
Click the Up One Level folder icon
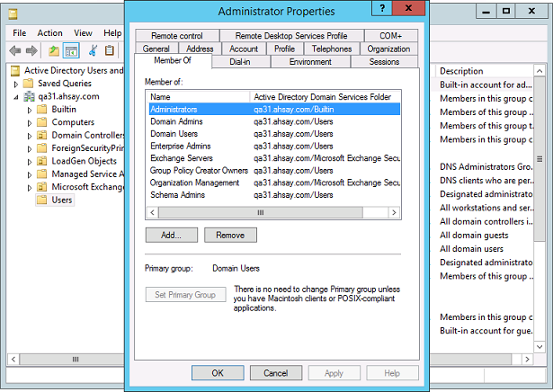tap(54, 50)
